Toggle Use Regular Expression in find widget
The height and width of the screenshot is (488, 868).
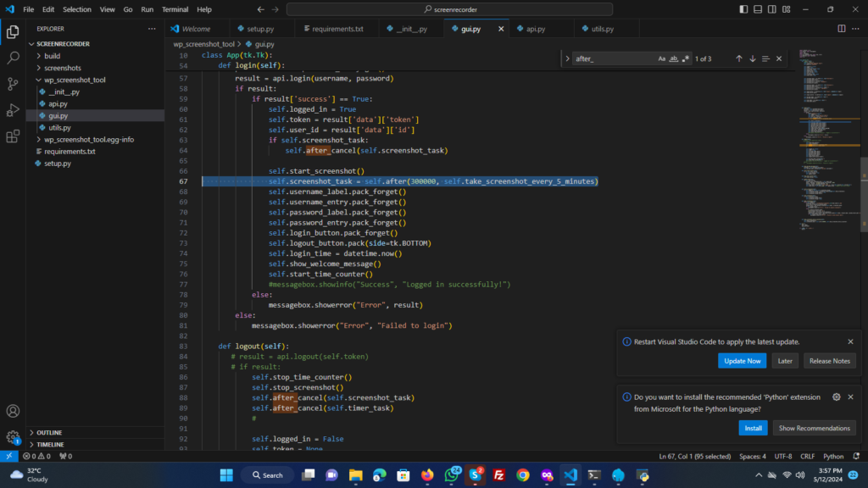pyautogui.click(x=686, y=58)
